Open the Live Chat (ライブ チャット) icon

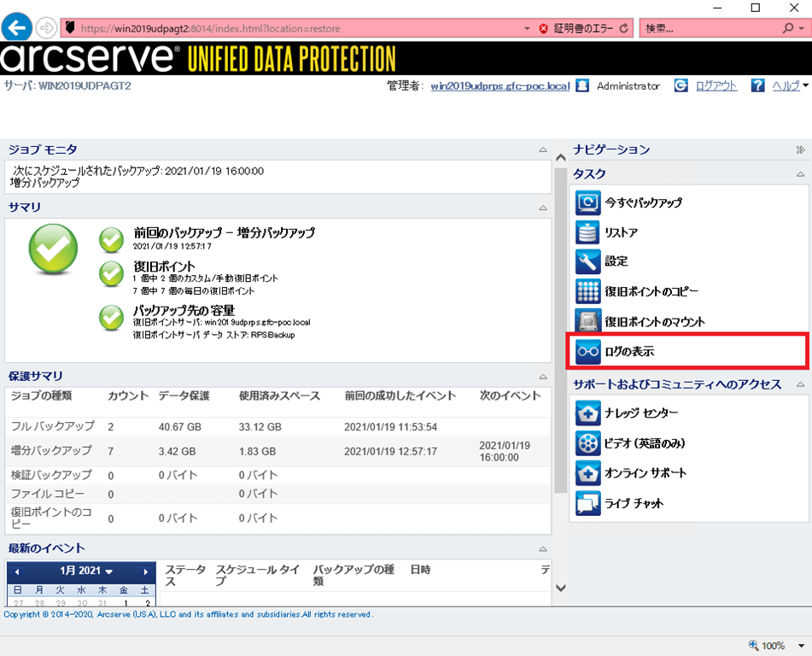587,503
